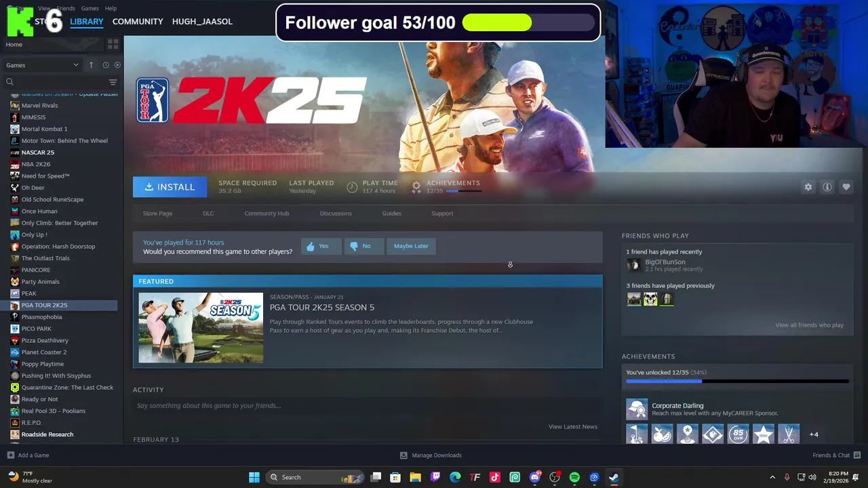The width and height of the screenshot is (868, 488).
Task: Click the Corporate Darling achievement icon
Action: (637, 409)
